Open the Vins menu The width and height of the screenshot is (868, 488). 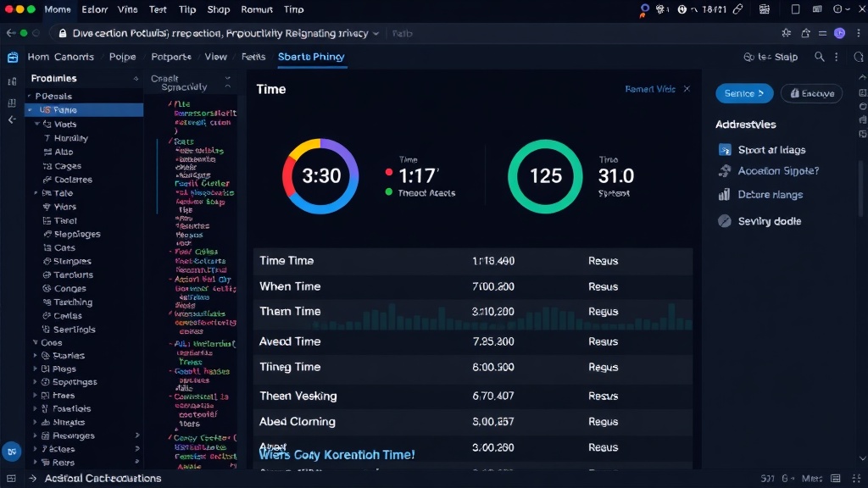127,9
